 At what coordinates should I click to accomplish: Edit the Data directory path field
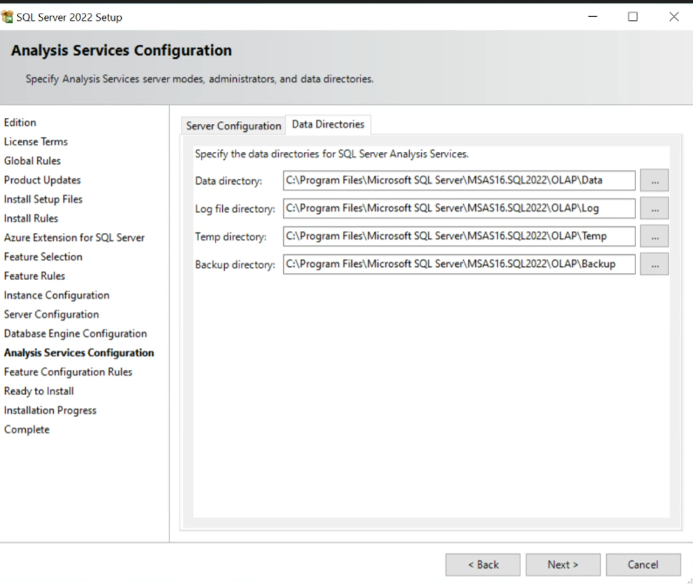point(459,180)
